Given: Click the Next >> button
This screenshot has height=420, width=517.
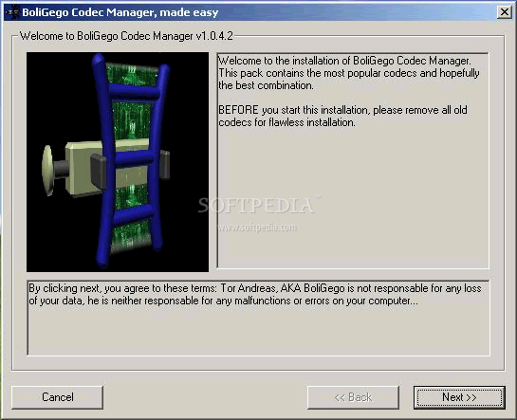Looking at the screenshot, I should 459,397.
